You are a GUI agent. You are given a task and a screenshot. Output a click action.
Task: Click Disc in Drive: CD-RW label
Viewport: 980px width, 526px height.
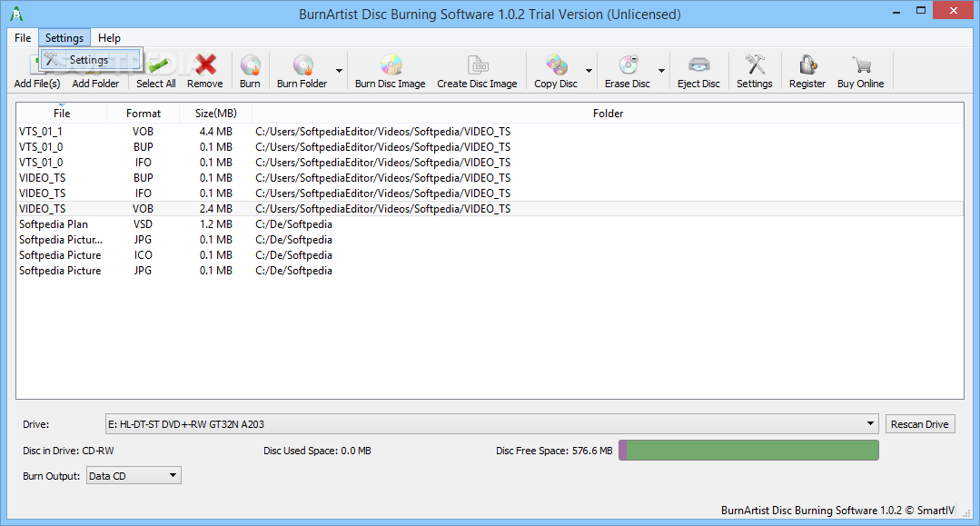tap(68, 451)
